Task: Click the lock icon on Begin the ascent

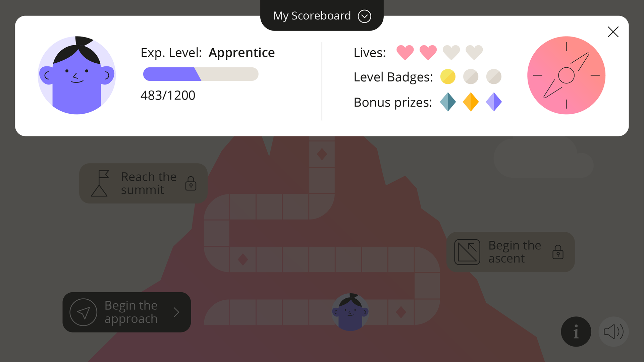Action: (558, 252)
